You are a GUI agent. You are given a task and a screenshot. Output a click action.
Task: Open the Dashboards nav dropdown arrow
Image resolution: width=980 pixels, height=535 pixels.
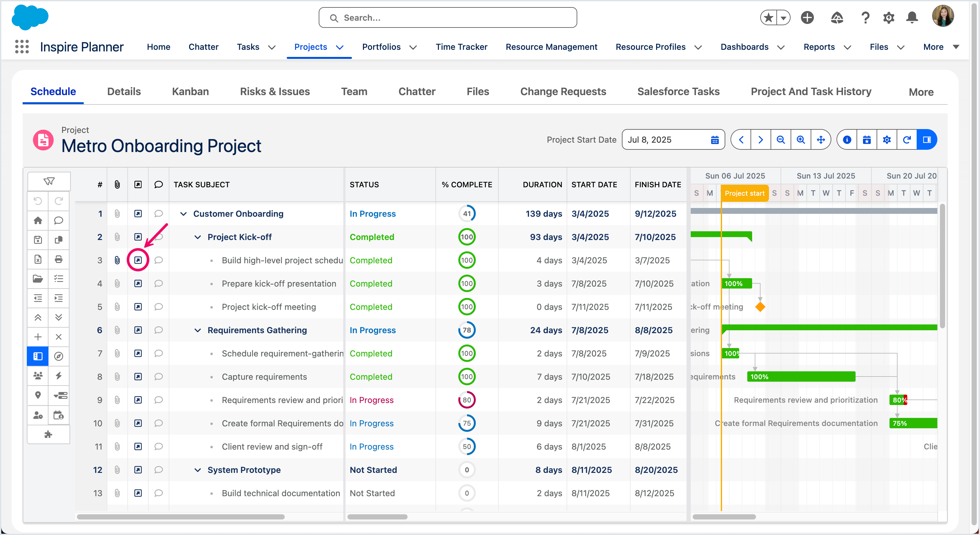(x=781, y=47)
